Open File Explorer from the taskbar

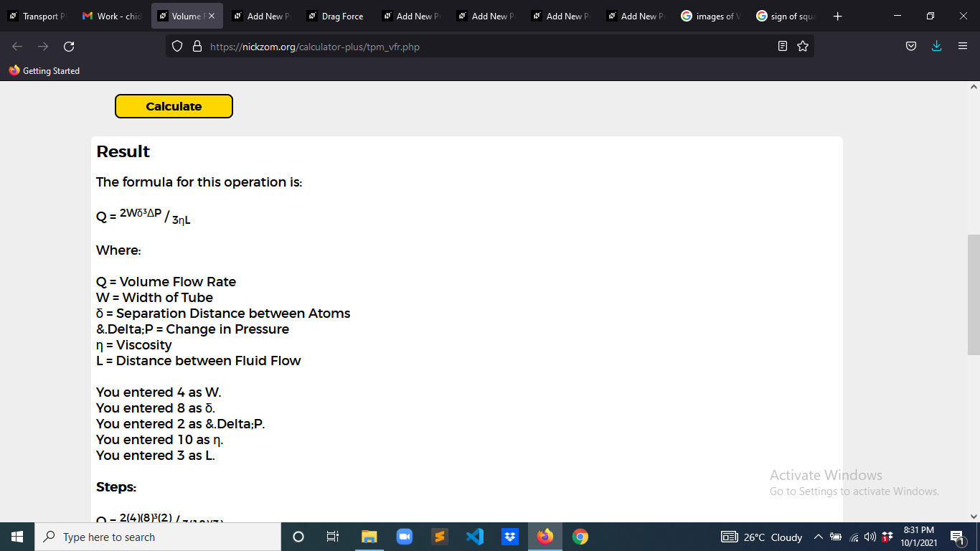369,537
